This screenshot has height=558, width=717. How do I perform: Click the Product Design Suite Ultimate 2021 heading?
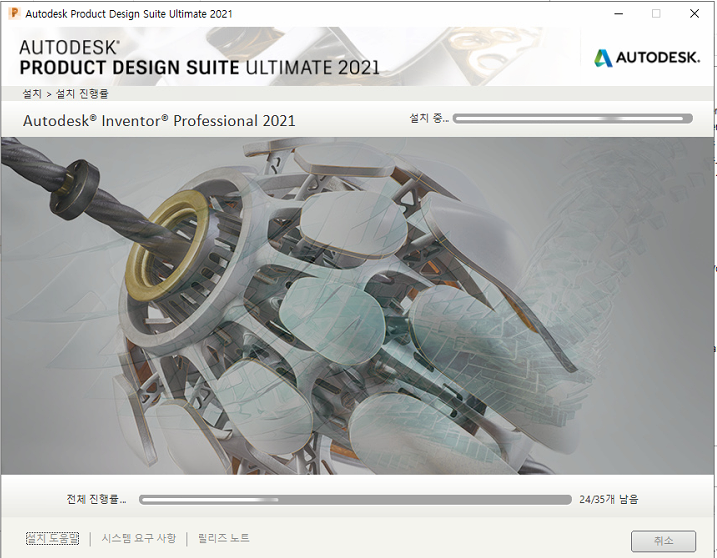point(199,67)
